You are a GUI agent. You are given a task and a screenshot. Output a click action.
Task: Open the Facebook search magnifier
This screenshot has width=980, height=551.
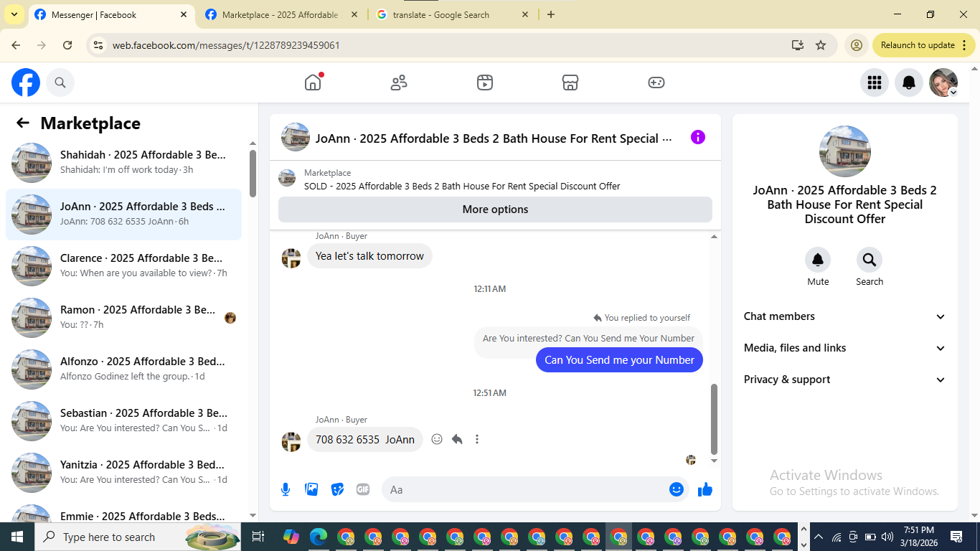coord(60,83)
